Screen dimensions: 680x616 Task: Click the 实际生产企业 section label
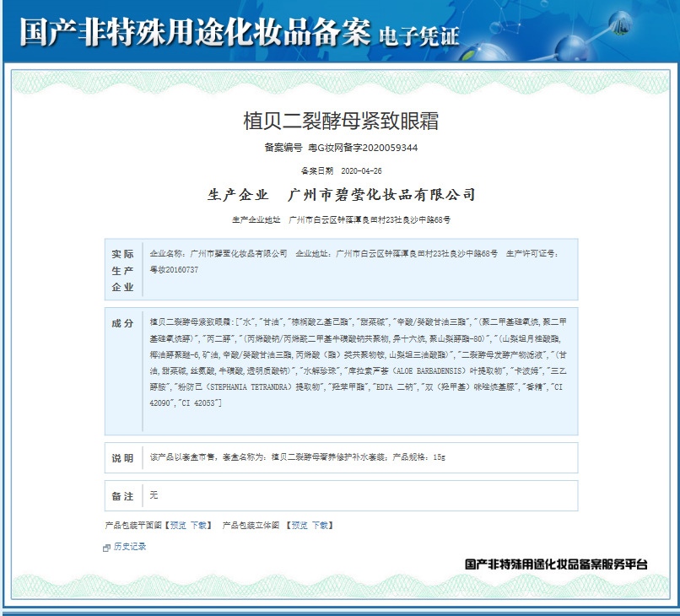[122, 270]
